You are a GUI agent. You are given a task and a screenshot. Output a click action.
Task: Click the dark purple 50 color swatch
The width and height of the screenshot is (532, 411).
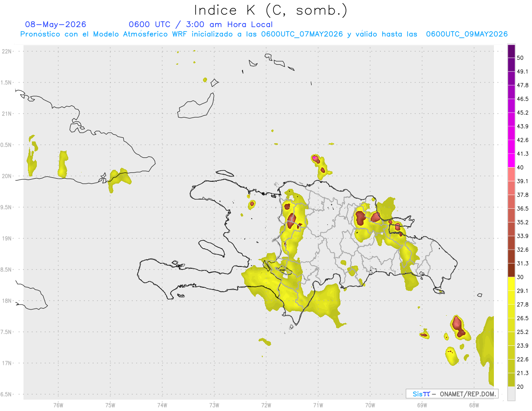point(511,51)
